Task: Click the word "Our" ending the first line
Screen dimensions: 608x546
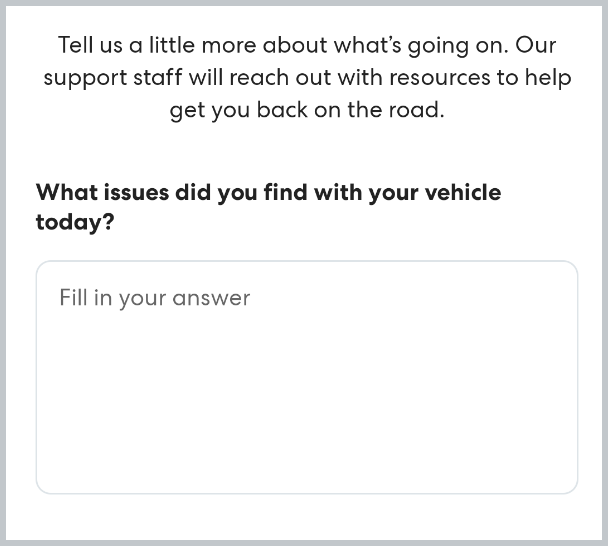Action: [535, 45]
